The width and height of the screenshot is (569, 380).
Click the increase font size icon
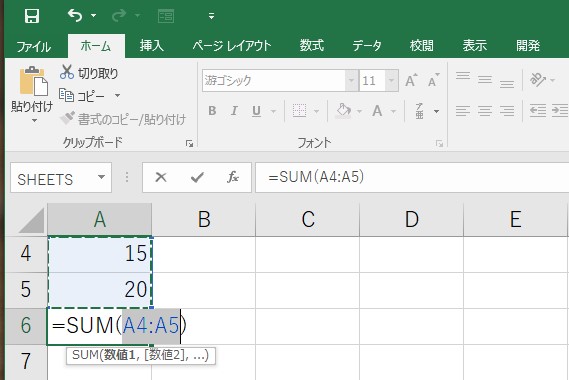(x=411, y=80)
